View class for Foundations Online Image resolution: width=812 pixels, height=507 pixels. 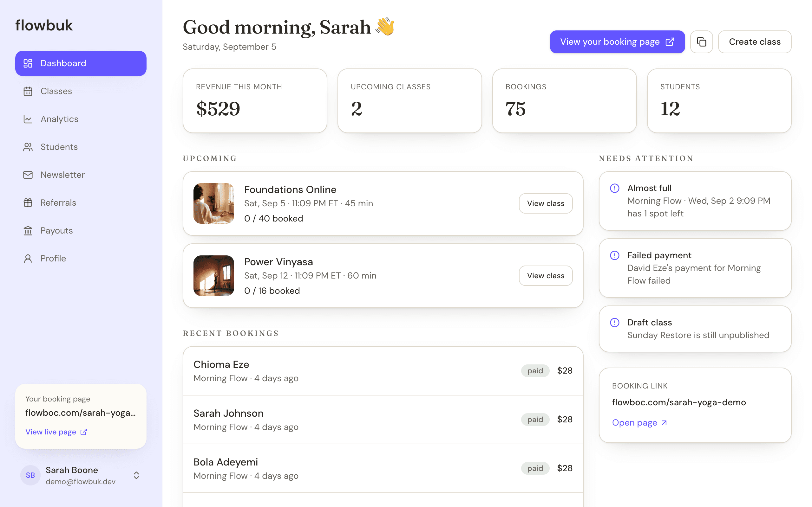pyautogui.click(x=546, y=203)
